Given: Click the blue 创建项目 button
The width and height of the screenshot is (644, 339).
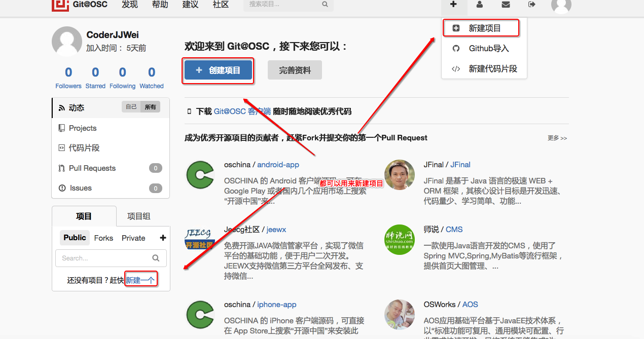Looking at the screenshot, I should click(218, 70).
